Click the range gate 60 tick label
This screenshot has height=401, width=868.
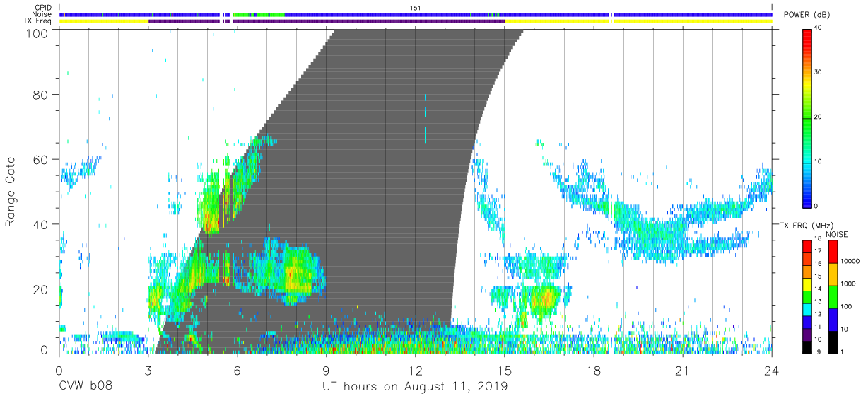click(41, 159)
